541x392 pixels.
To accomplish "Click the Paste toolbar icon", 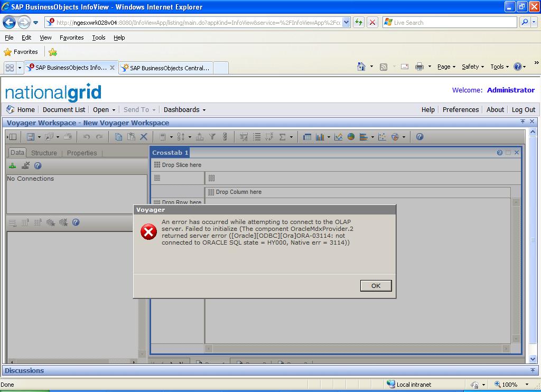I will tap(131, 137).
